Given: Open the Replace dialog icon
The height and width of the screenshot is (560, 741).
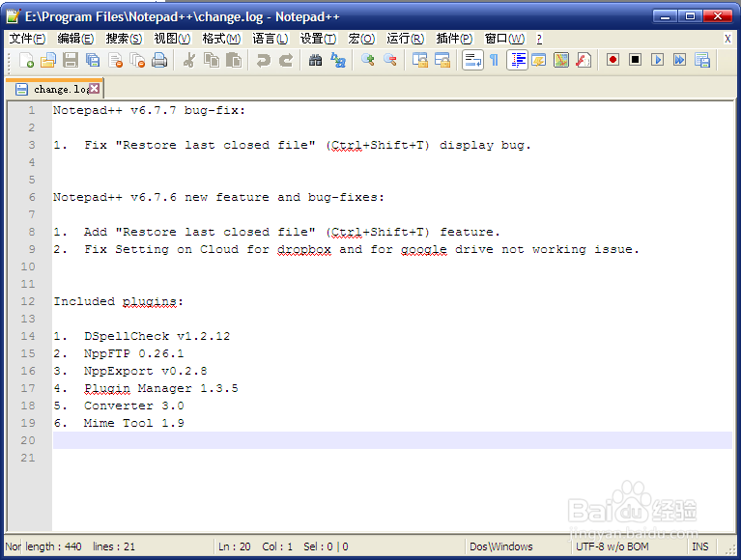Looking at the screenshot, I should [x=338, y=60].
